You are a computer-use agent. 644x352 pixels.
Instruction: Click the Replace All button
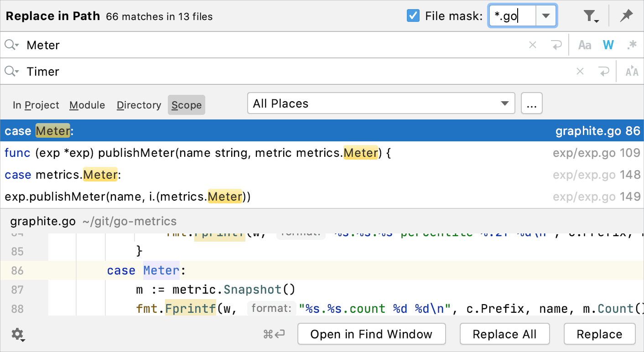(x=504, y=334)
